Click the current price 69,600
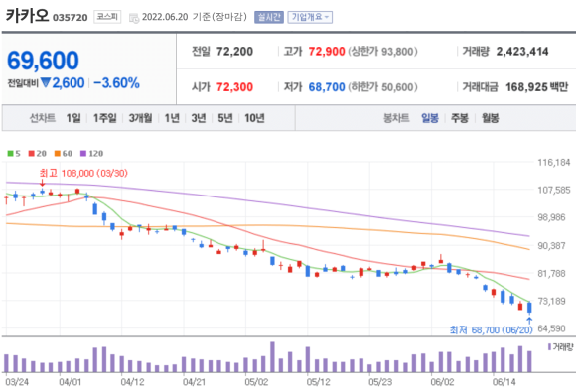 [43, 61]
